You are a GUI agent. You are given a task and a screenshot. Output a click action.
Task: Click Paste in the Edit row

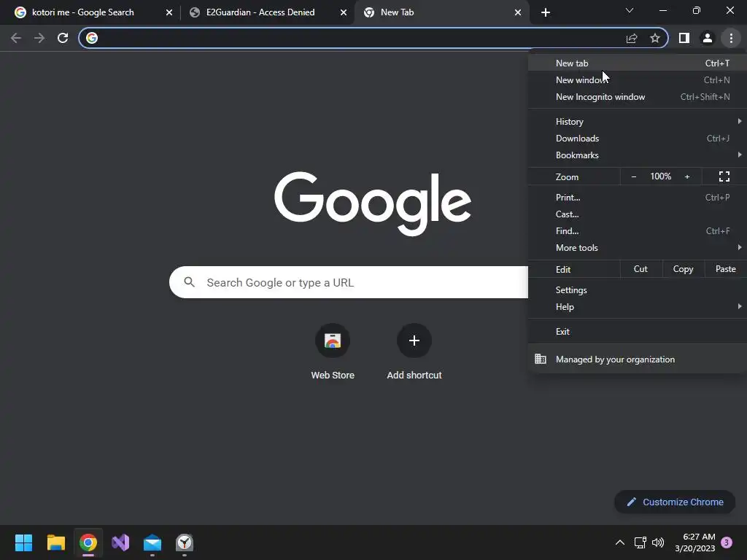point(726,269)
